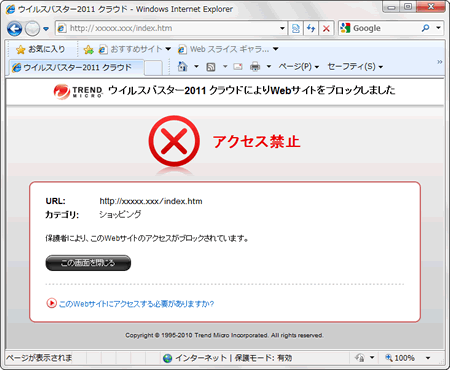Viewport: 450px width, 370px height.
Task: Go back with the blue Back arrow
Action: coord(15,29)
